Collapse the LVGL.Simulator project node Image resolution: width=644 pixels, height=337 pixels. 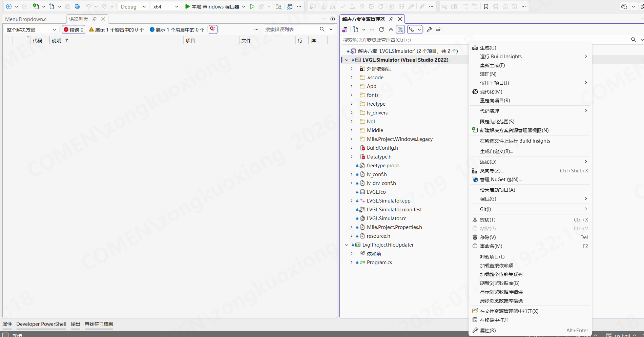click(x=347, y=60)
